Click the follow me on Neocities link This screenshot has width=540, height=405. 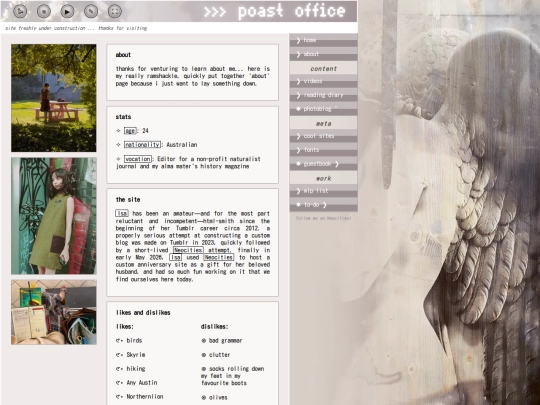click(323, 218)
